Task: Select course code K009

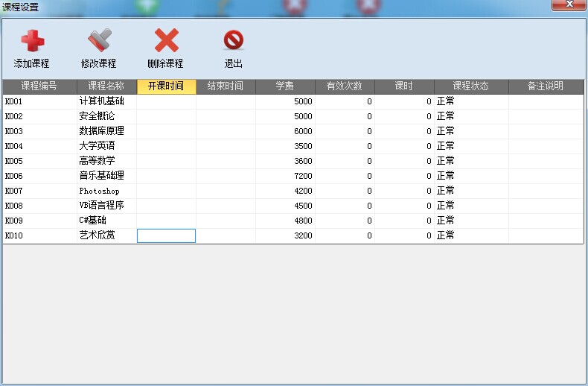Action: point(14,221)
